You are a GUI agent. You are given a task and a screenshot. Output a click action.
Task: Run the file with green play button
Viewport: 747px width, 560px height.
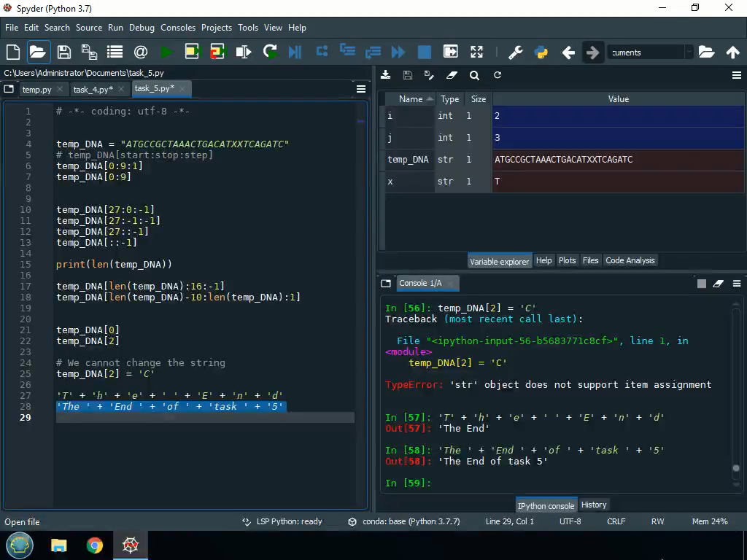[167, 52]
